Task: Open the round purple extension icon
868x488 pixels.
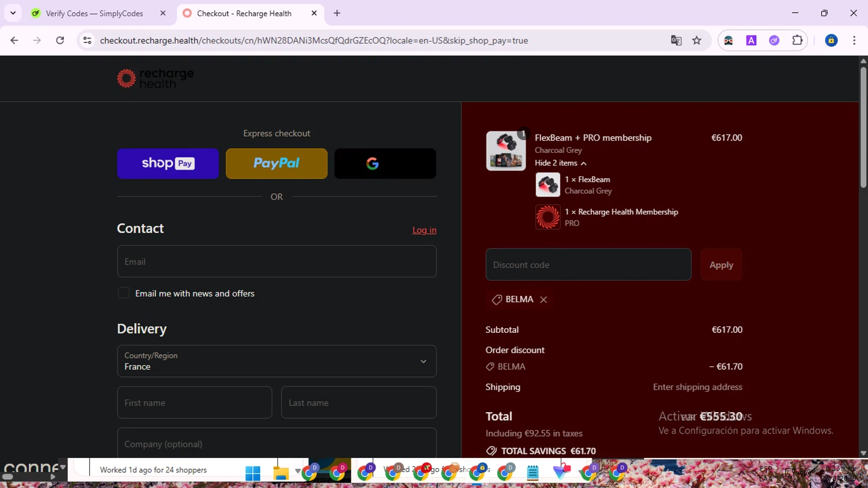Action: pos(774,41)
